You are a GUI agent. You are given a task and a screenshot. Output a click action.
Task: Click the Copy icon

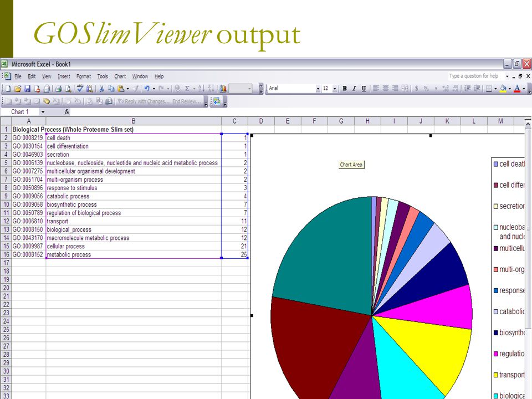[111, 89]
